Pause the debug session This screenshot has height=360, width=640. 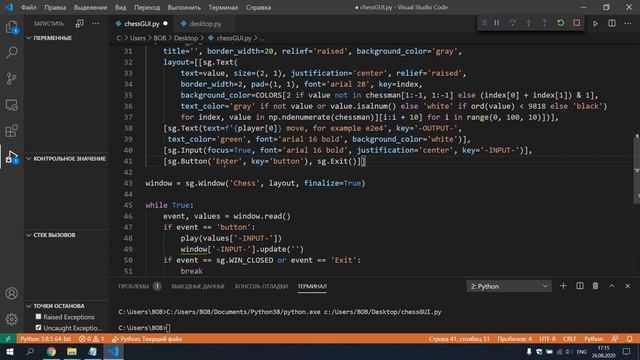tap(496, 23)
